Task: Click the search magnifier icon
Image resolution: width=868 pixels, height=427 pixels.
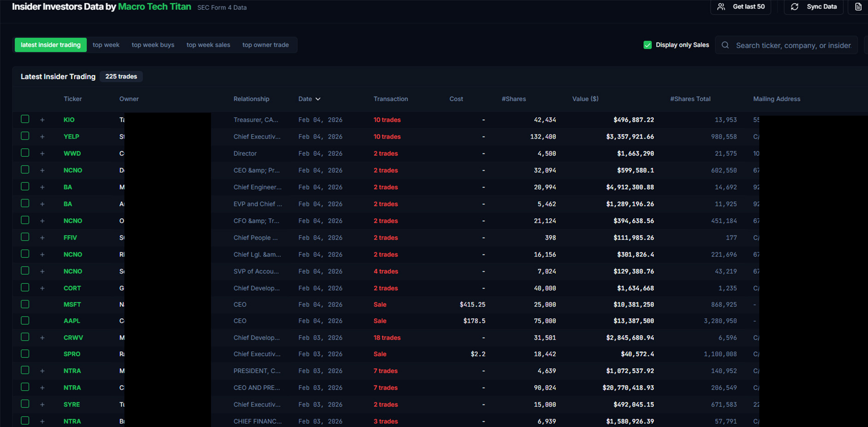Action: coord(725,45)
